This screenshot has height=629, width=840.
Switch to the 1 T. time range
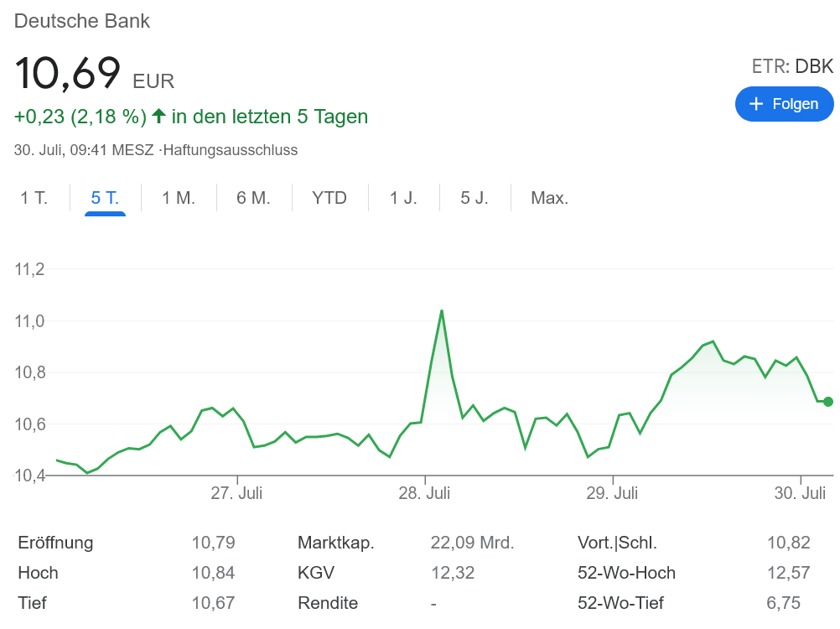34,199
